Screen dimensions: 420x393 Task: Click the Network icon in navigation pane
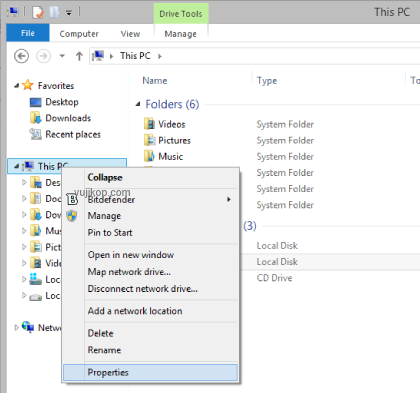click(28, 327)
